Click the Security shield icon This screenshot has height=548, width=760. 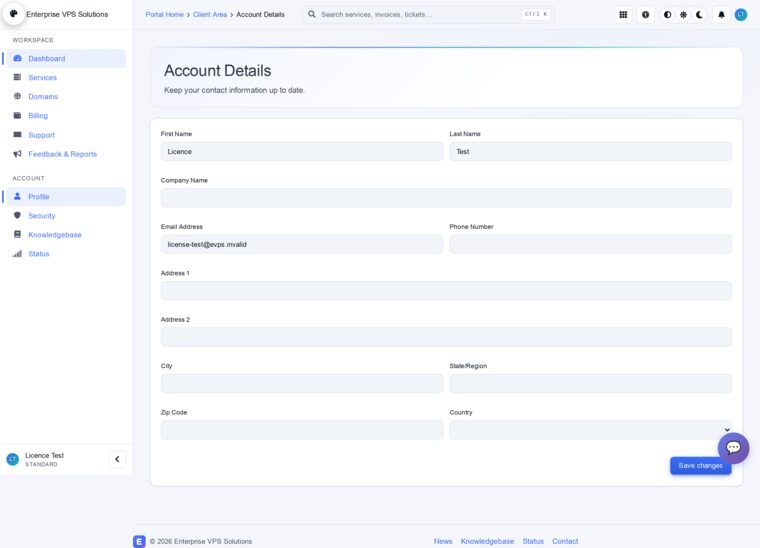coord(17,215)
